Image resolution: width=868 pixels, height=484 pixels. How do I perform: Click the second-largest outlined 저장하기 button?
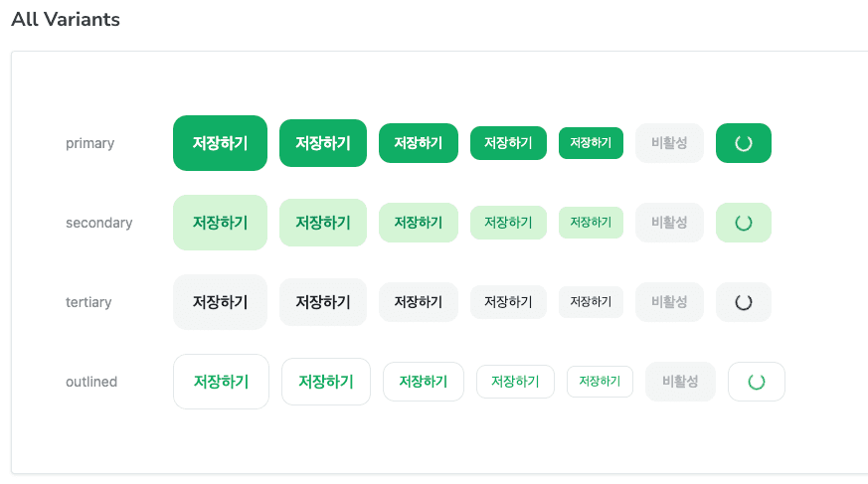pos(326,382)
